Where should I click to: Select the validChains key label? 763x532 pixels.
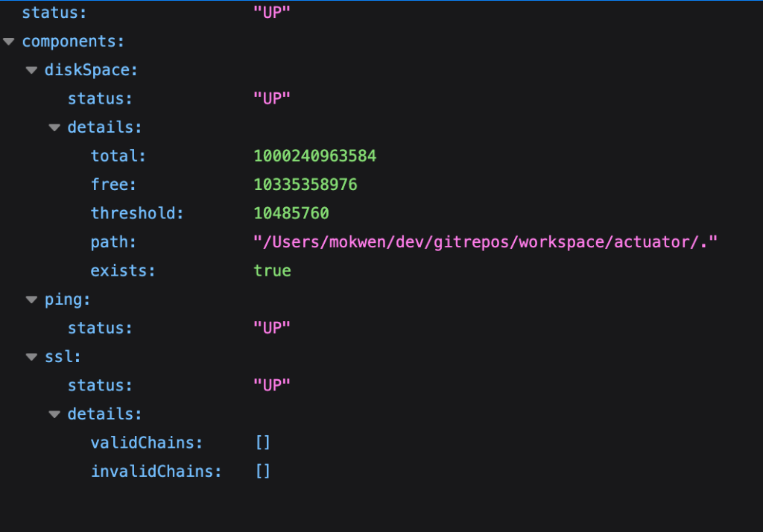tap(147, 443)
